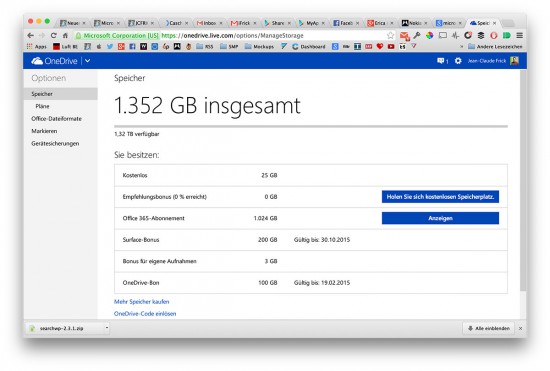Switch to the MyAp browser tab
Screen dimensions: 550x371
click(x=312, y=23)
